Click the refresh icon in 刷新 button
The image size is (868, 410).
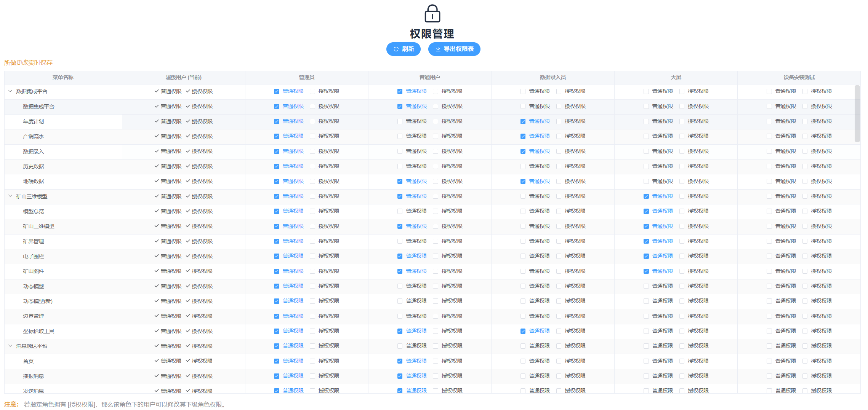(396, 49)
